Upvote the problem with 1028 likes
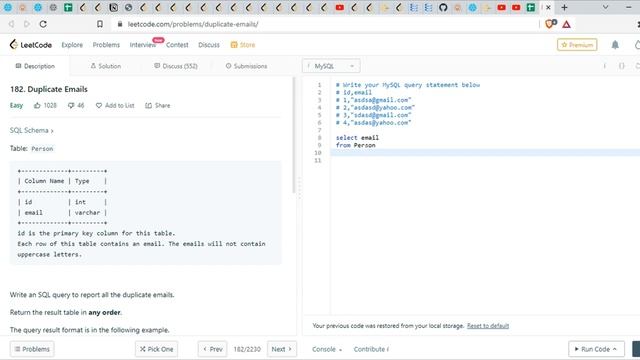640x360 pixels. point(45,105)
